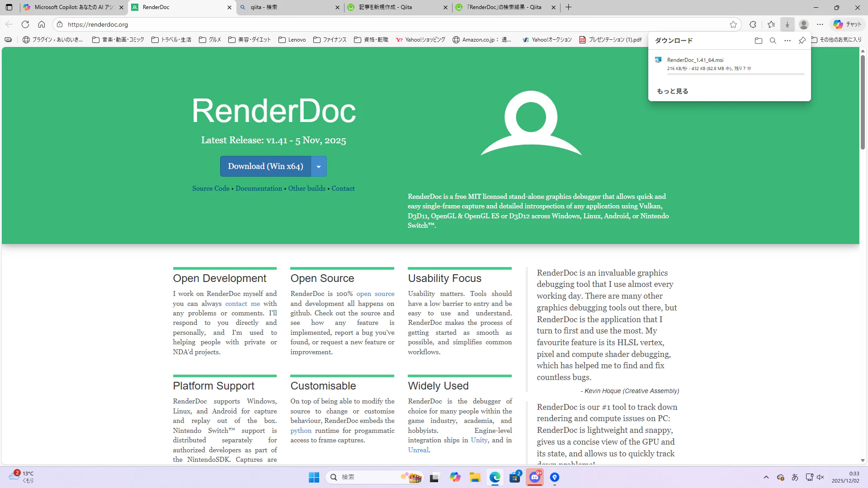868x488 pixels.
Task: Click the RenderDoc download progress bar
Action: [x=736, y=74]
